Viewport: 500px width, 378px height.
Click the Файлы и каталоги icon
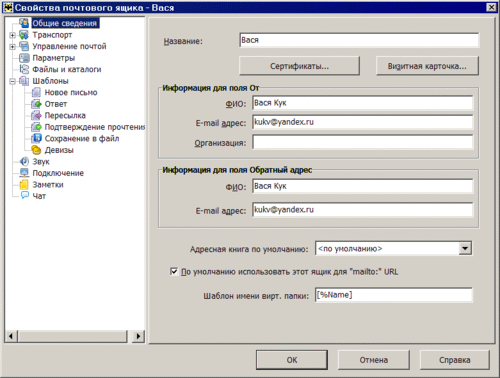click(24, 69)
